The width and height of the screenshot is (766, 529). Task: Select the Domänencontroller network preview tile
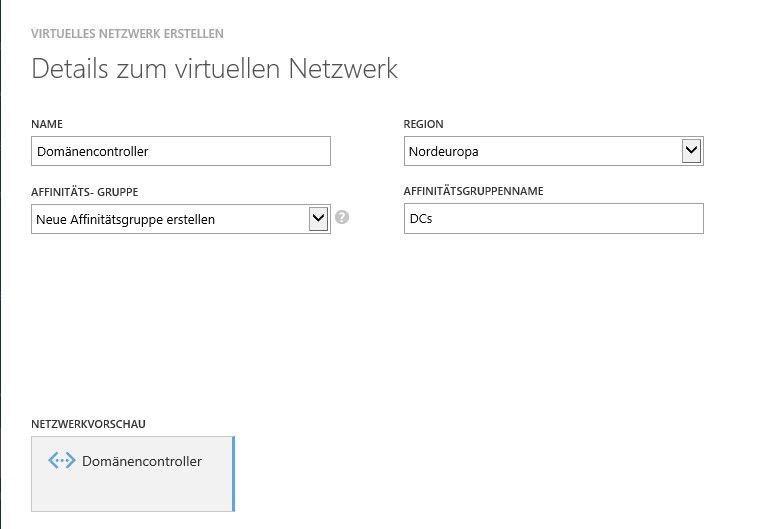click(133, 474)
